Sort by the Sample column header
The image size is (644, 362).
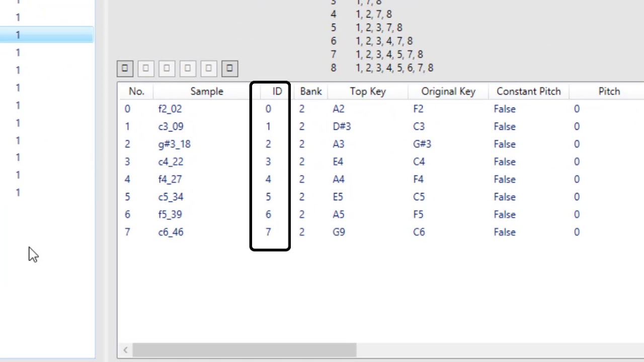click(206, 92)
